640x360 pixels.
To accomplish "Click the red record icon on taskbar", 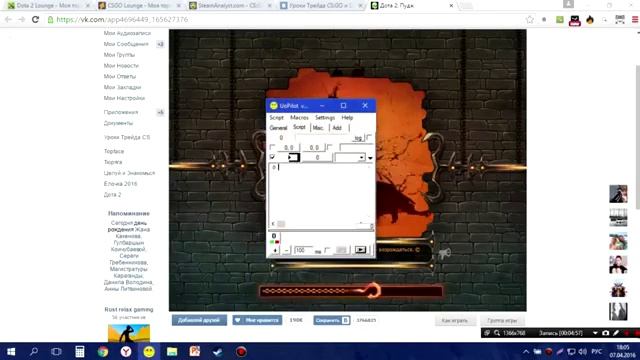I will 241,351.
